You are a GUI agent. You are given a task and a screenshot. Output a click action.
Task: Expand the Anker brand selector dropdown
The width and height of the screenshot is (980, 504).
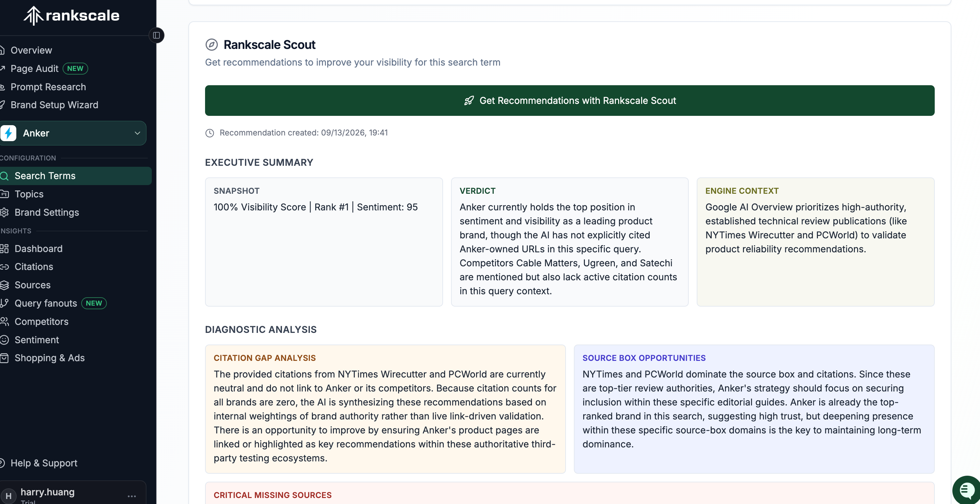click(72, 133)
